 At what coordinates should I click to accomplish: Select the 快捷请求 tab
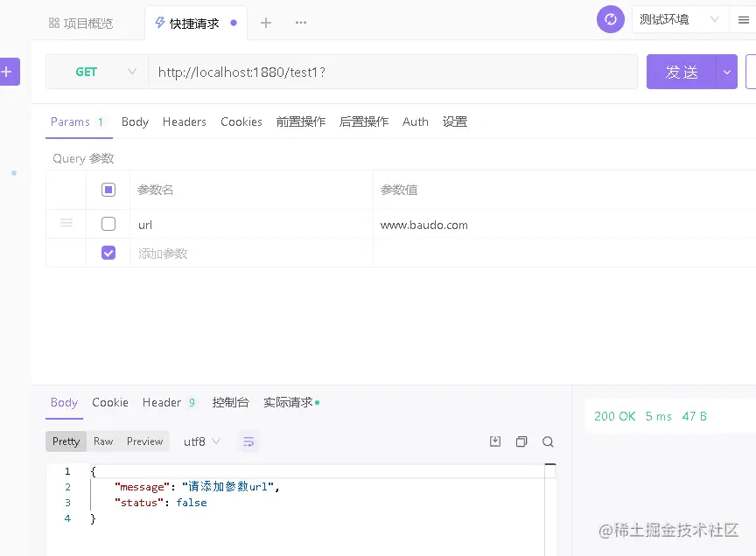(195, 23)
